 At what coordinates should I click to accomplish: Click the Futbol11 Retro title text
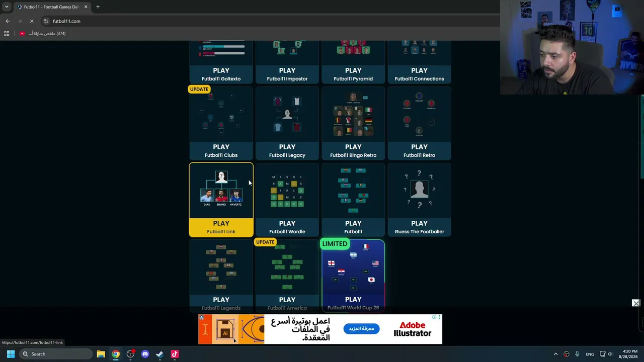tap(419, 155)
